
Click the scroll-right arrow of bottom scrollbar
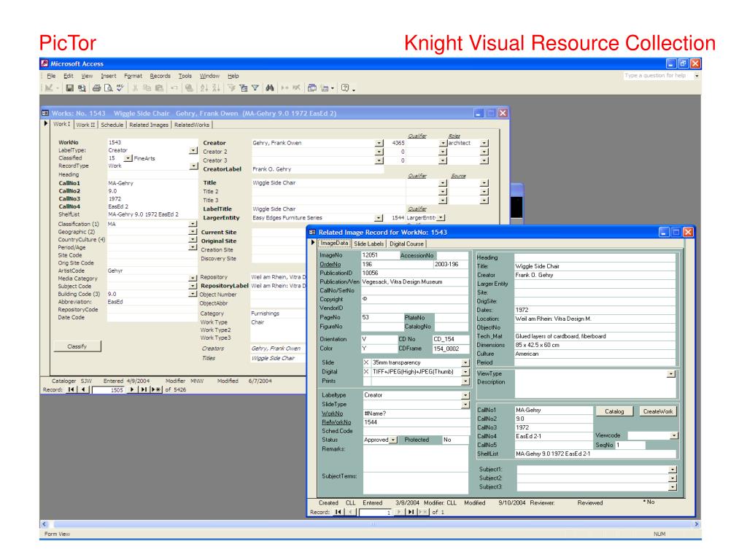point(697,524)
